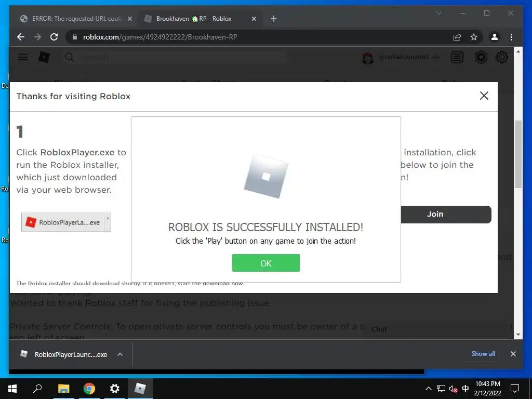
Task: Open the tab search chevron
Action: tap(438, 13)
